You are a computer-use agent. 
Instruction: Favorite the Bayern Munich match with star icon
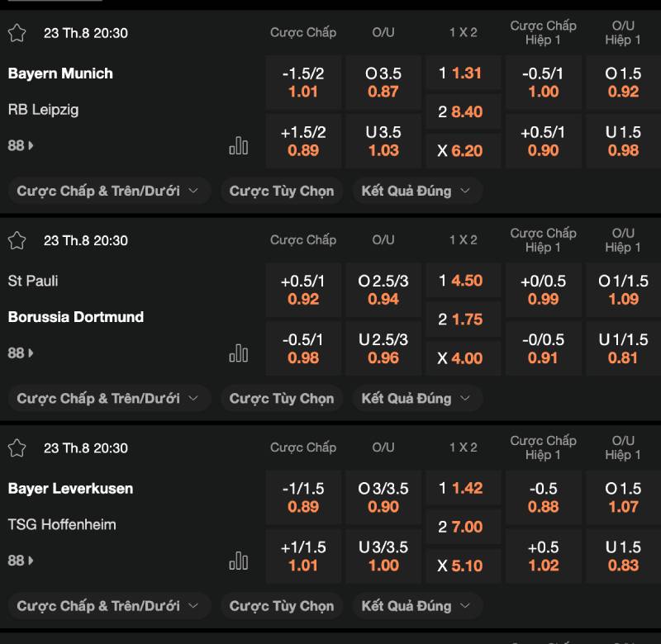17,33
